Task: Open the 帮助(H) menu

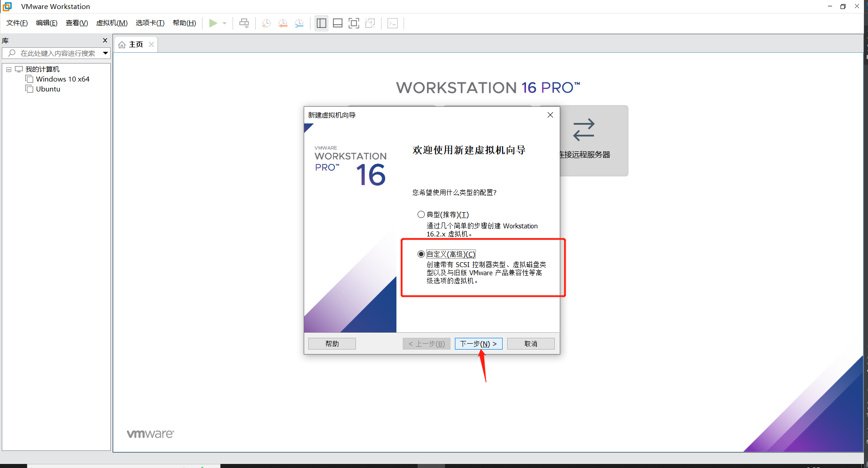Action: click(x=184, y=23)
